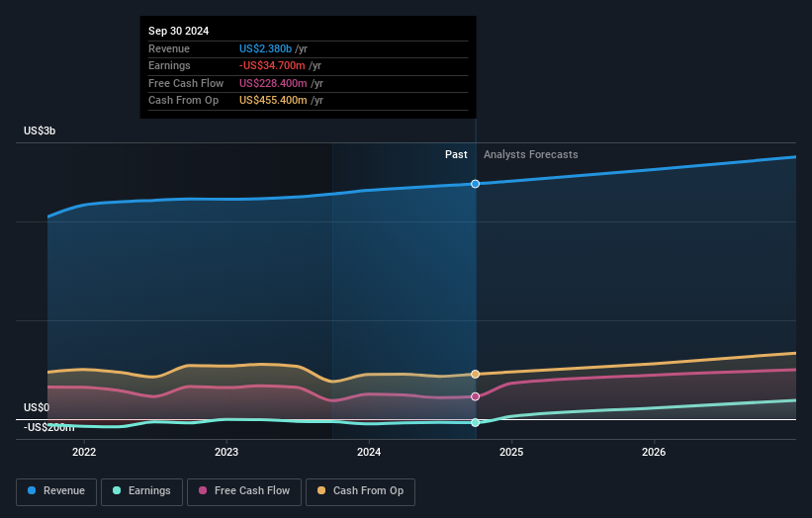Click the Free Cash Flow label in tooltip
Image resolution: width=812 pixels, height=518 pixels.
click(186, 83)
